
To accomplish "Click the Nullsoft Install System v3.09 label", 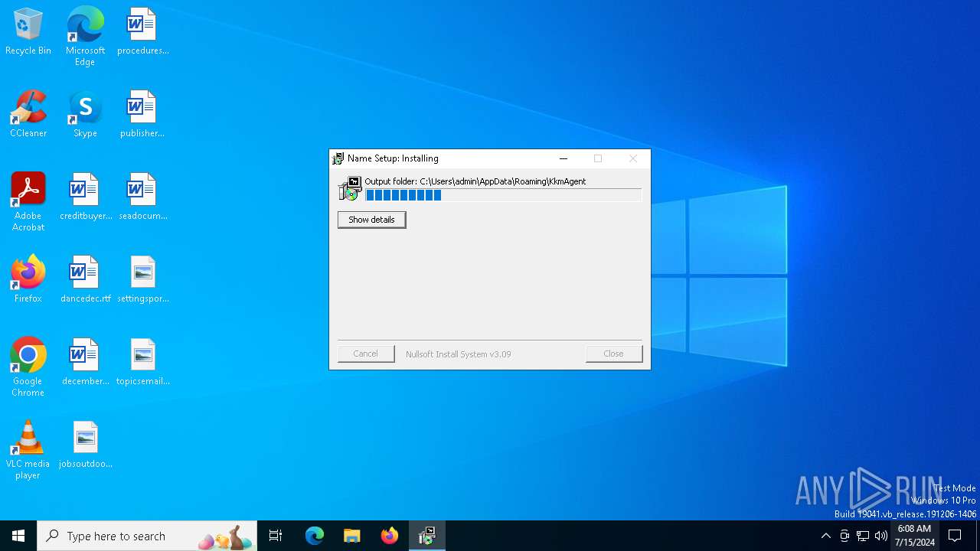I will pos(459,354).
